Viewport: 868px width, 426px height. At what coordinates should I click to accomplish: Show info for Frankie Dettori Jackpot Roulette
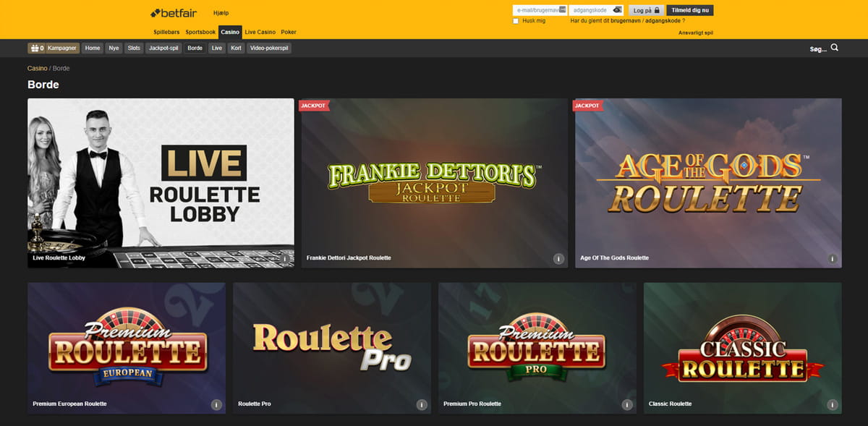tap(558, 258)
